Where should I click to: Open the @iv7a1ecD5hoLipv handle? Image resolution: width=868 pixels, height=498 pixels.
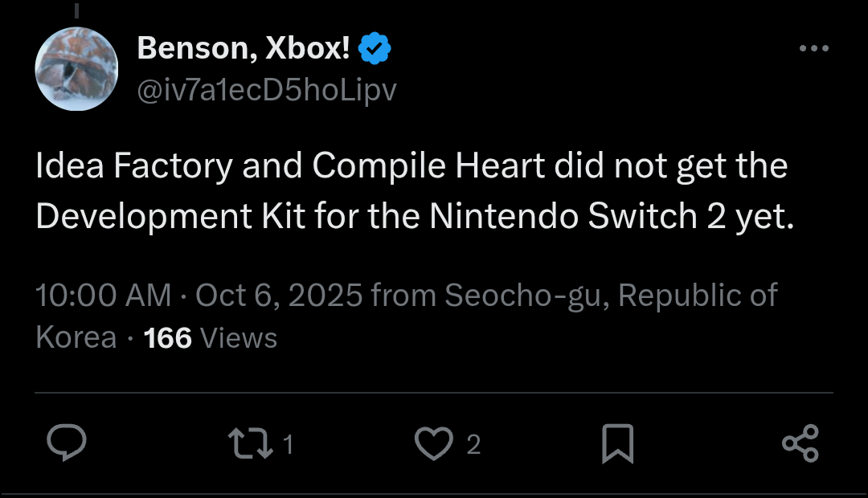pos(267,91)
